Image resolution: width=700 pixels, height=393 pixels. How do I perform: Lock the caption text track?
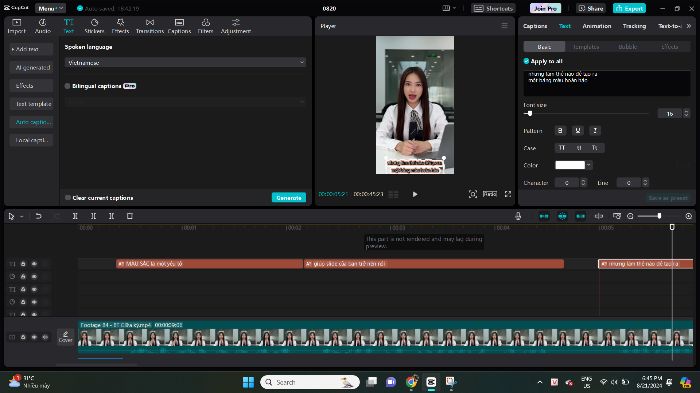click(x=23, y=264)
